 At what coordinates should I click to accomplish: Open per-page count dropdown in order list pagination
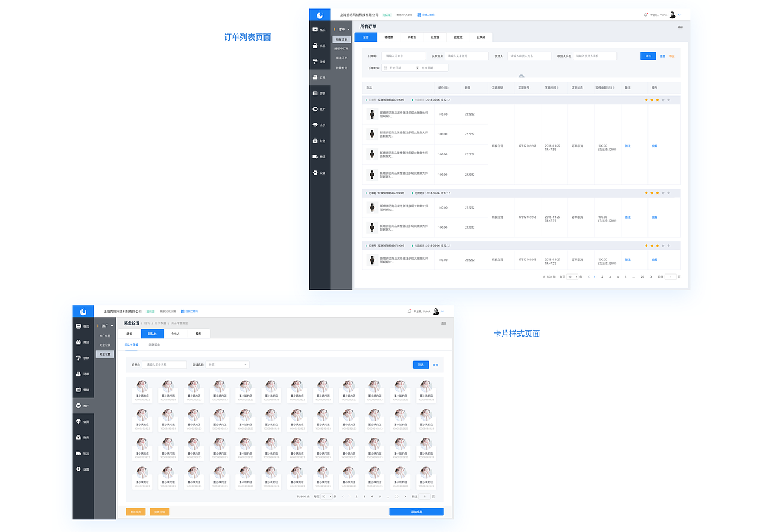tap(572, 277)
